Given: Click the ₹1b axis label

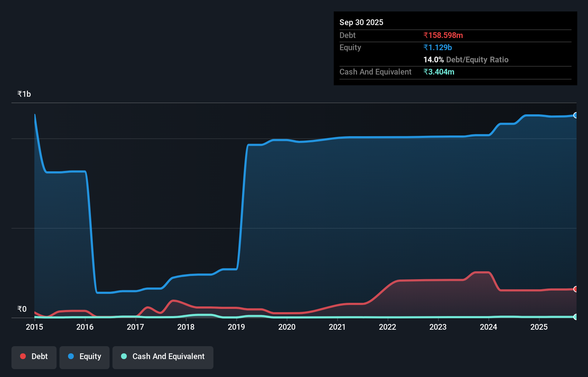Looking at the screenshot, I should (x=24, y=94).
